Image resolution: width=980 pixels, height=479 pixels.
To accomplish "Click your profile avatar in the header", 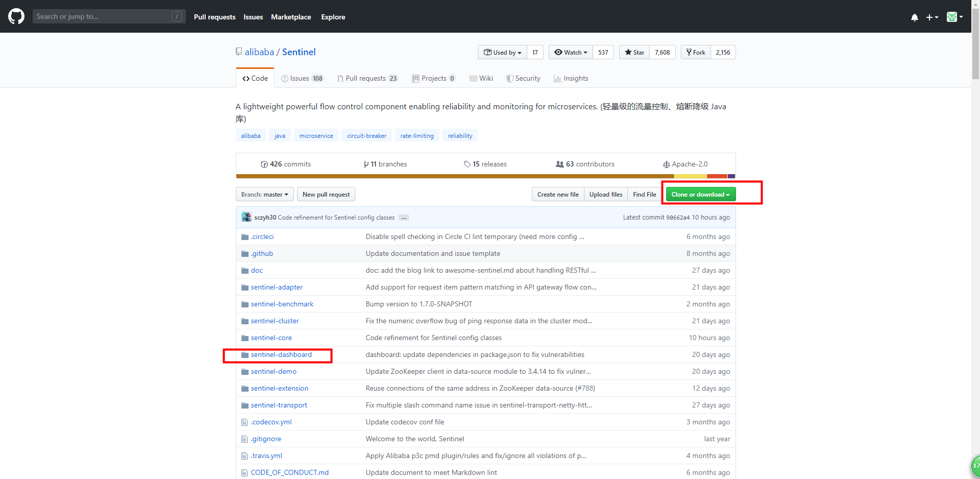I will (952, 17).
